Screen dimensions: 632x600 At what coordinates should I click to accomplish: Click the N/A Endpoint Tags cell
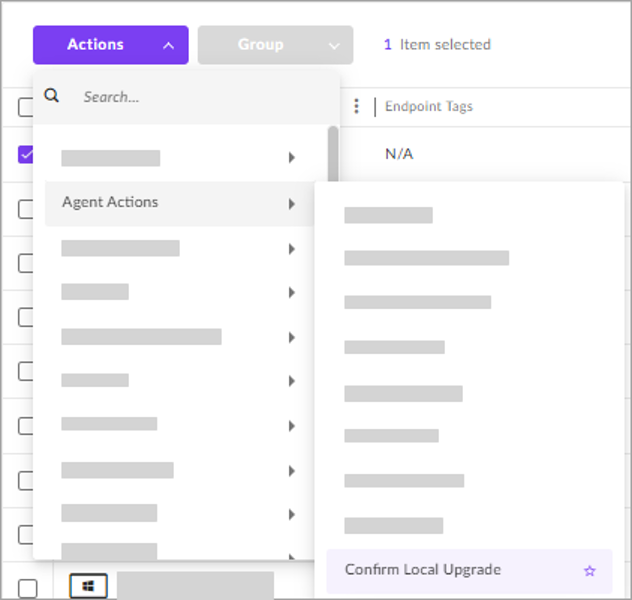pyautogui.click(x=399, y=154)
